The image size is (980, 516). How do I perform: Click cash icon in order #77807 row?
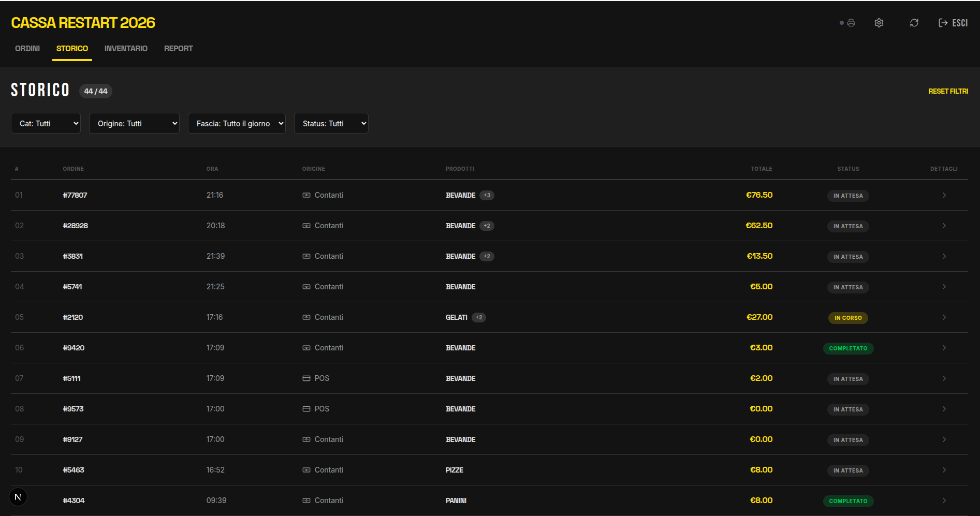[x=306, y=195]
